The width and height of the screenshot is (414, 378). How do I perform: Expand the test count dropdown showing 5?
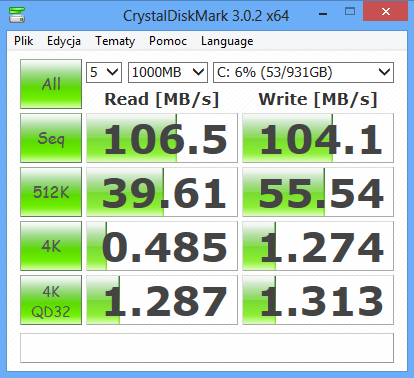click(104, 72)
